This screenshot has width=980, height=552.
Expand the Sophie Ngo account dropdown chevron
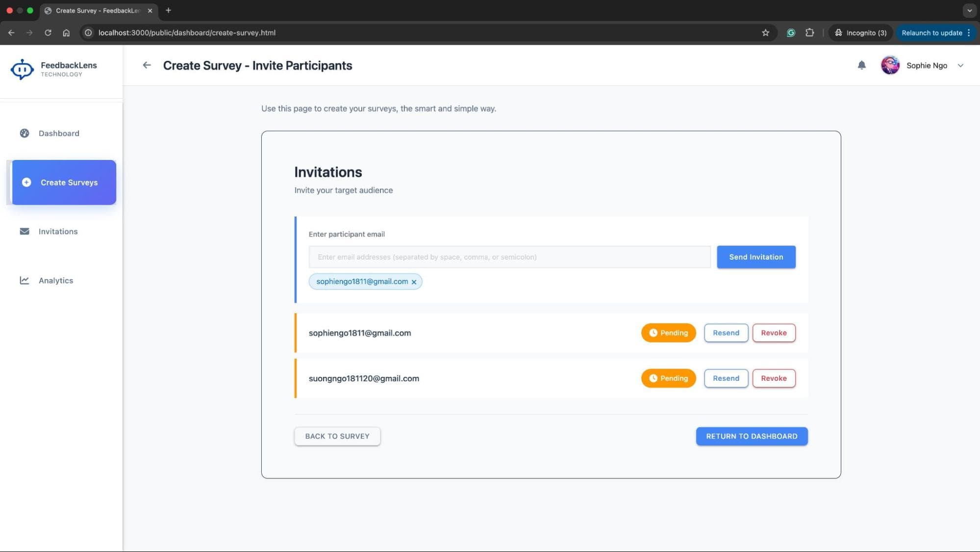coord(960,66)
